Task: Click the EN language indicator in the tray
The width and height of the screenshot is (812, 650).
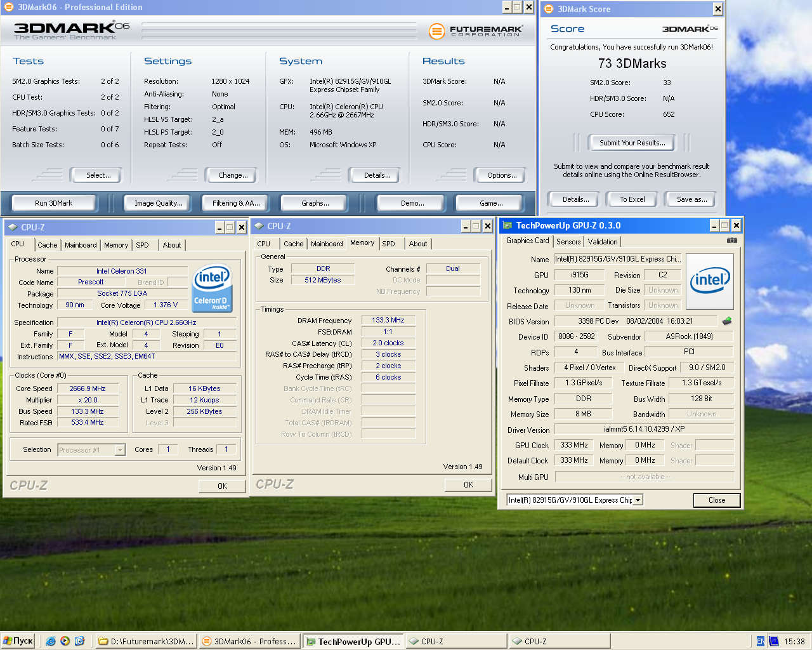Action: (761, 641)
